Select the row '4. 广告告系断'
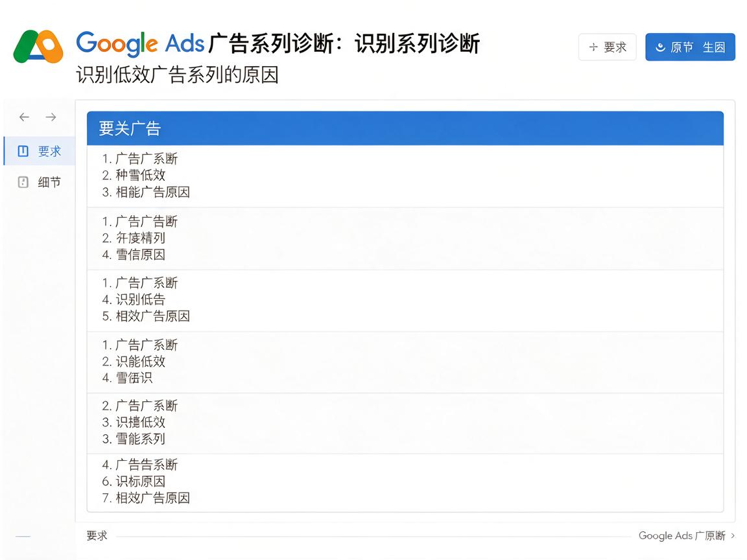 coord(139,465)
